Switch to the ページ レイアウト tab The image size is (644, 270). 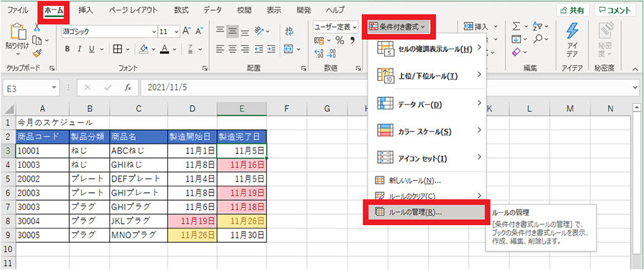coord(134,10)
